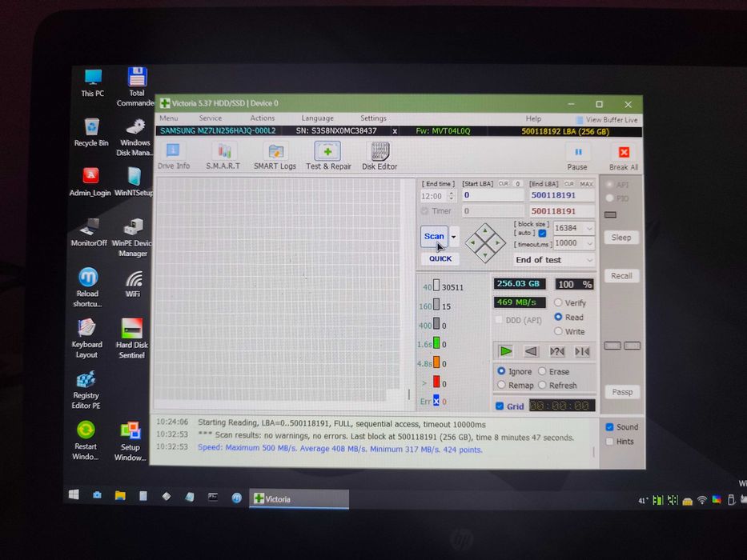Pause the running scan
The height and width of the screenshot is (560, 747).
(x=577, y=158)
